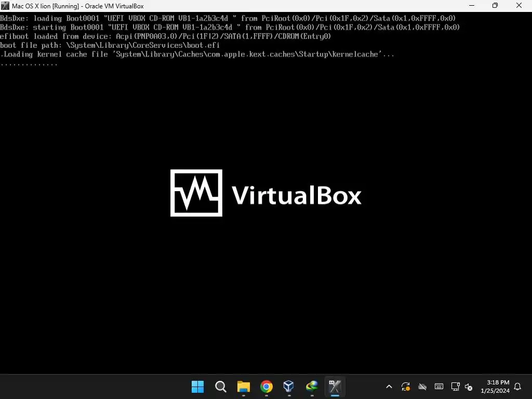Open taskbar Search
The height and width of the screenshot is (399, 532).
(220, 387)
